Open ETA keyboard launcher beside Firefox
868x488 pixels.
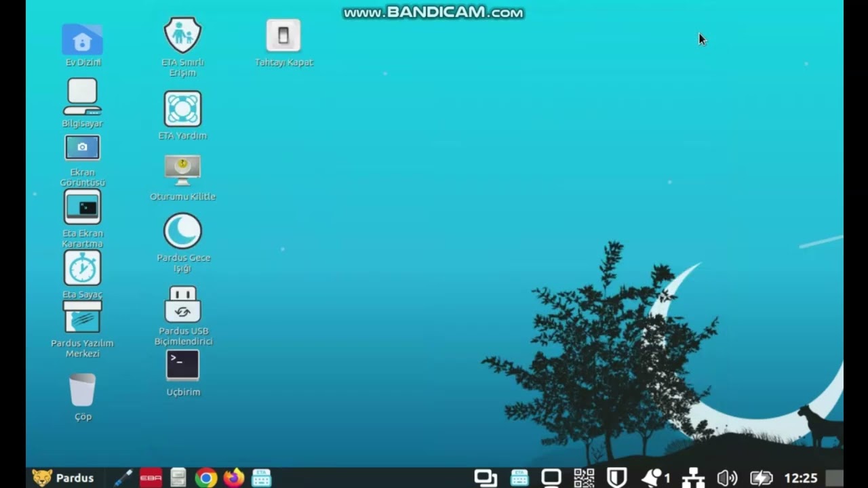[x=261, y=478]
